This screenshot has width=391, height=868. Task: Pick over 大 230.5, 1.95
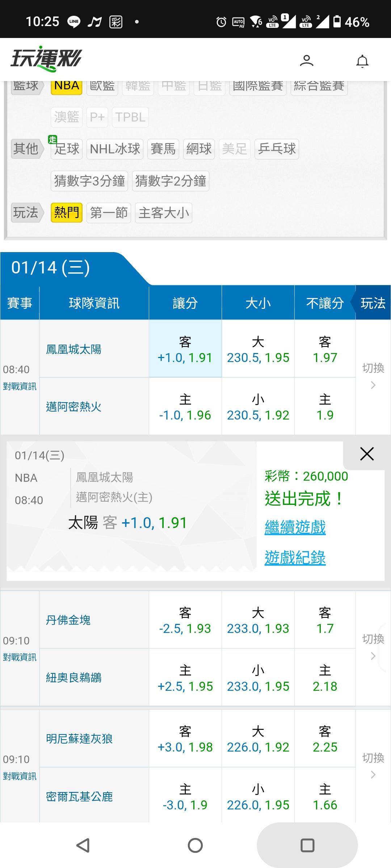(258, 349)
